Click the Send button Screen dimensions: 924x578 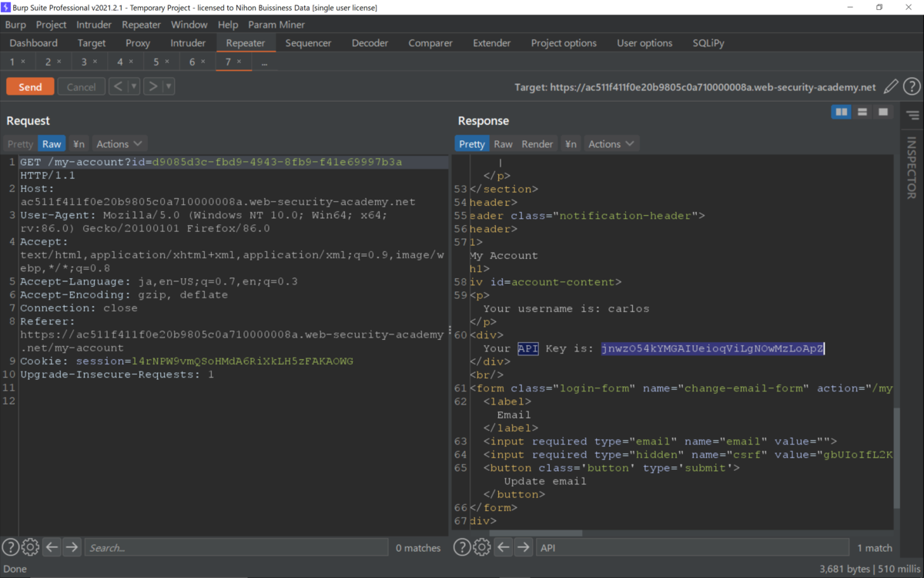(x=30, y=86)
